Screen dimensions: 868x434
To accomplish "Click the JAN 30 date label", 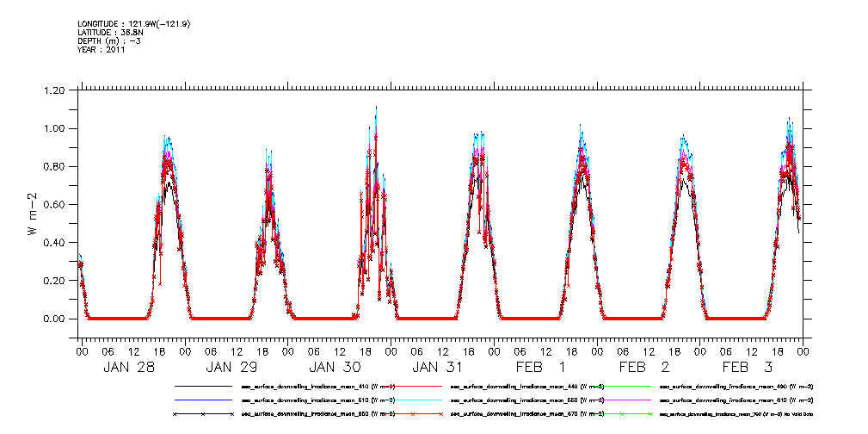I will coord(336,367).
